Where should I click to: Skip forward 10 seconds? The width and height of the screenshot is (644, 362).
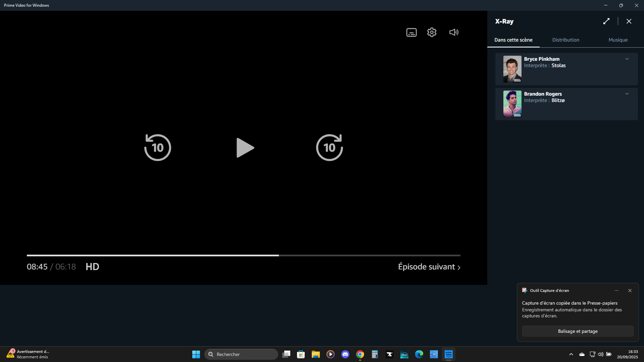pyautogui.click(x=329, y=148)
